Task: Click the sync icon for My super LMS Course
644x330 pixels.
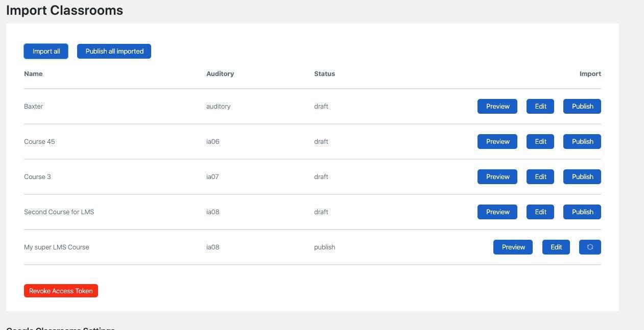Action: click(x=590, y=247)
